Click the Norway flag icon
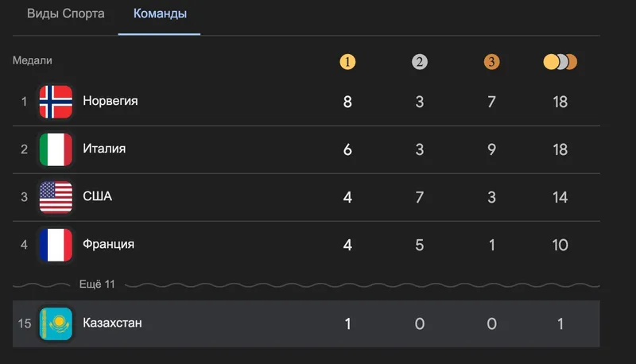 (56, 101)
